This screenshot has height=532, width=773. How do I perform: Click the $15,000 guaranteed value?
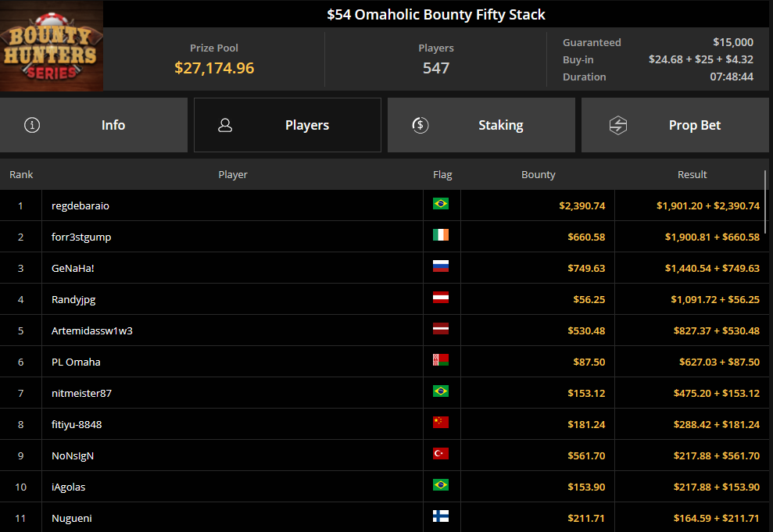pos(733,42)
